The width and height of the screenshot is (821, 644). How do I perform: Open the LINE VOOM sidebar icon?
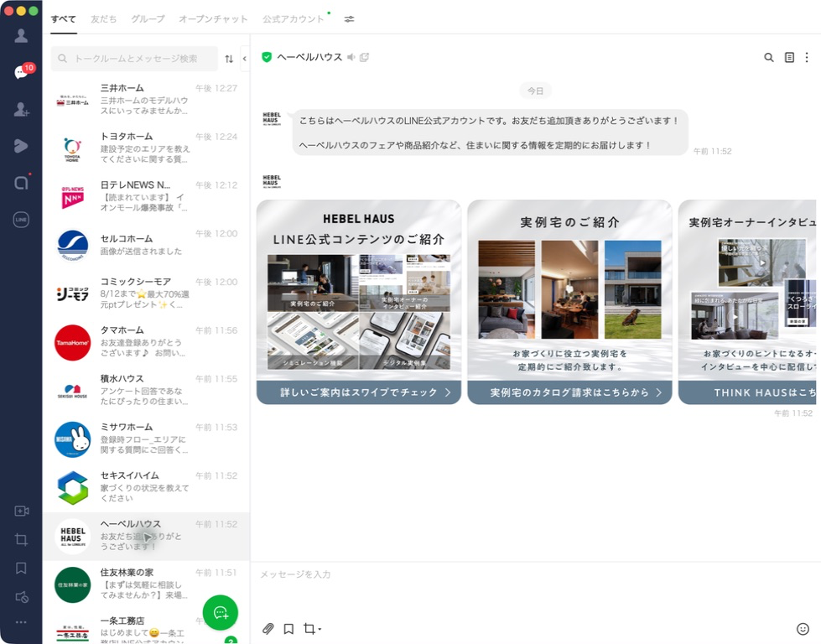[21, 146]
